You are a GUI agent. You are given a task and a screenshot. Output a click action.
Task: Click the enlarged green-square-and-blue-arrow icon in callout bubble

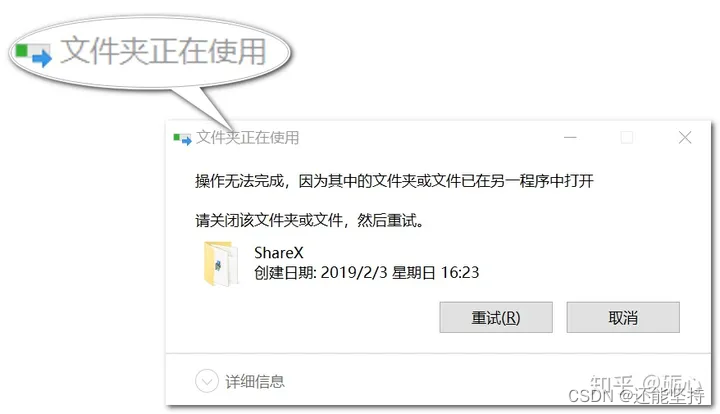tap(34, 55)
